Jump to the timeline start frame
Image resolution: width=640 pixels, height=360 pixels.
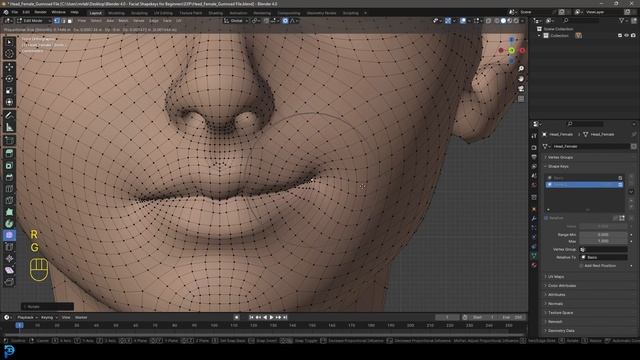point(251,317)
